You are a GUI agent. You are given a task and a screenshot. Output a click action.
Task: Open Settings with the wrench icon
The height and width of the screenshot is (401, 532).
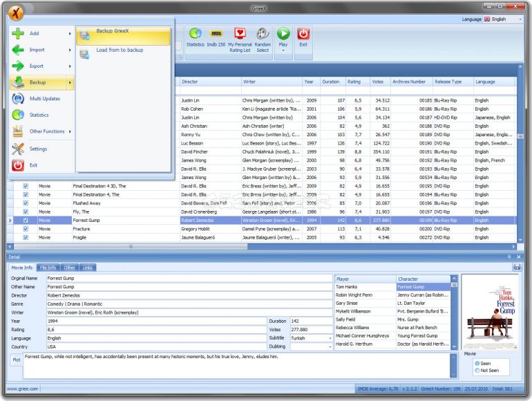pyautogui.click(x=41, y=149)
